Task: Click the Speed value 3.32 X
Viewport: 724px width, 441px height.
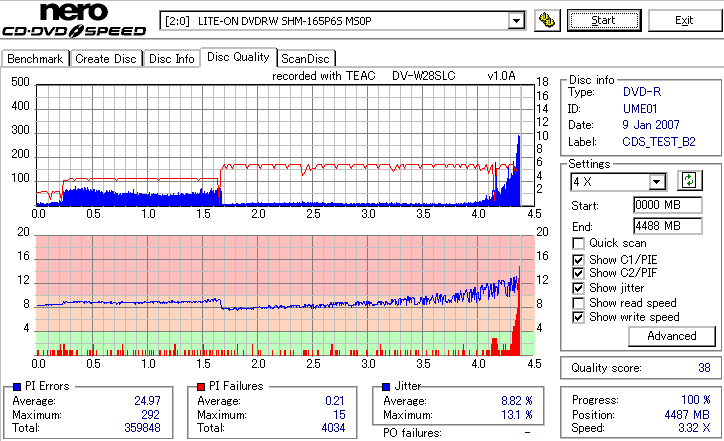Action: pyautogui.click(x=694, y=428)
